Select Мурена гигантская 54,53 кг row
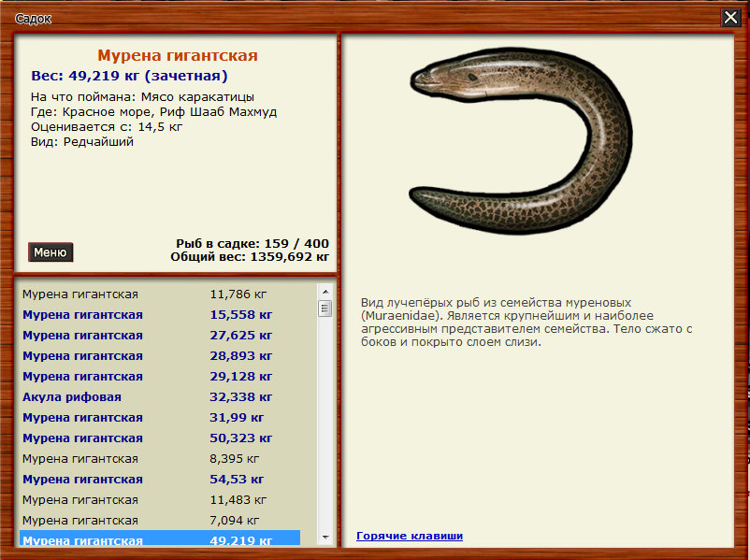The height and width of the screenshot is (560, 750). tap(160, 480)
